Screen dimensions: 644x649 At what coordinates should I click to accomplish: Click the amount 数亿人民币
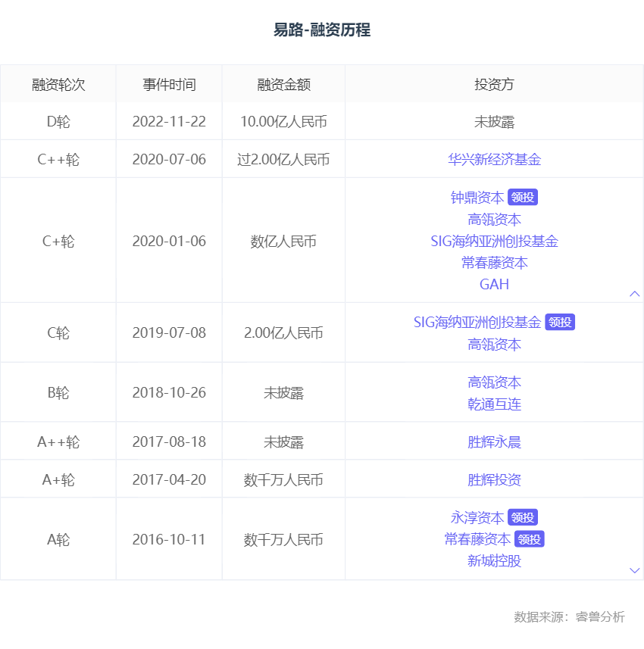click(283, 242)
